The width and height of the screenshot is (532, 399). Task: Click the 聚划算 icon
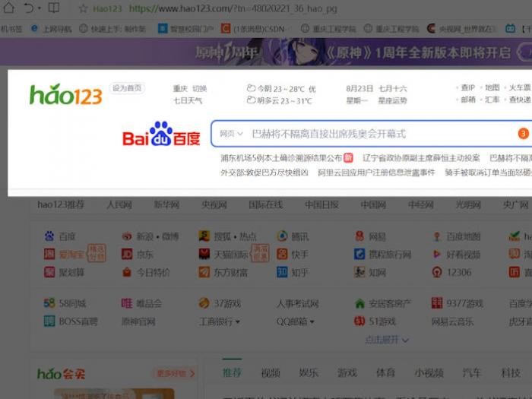pos(49,272)
